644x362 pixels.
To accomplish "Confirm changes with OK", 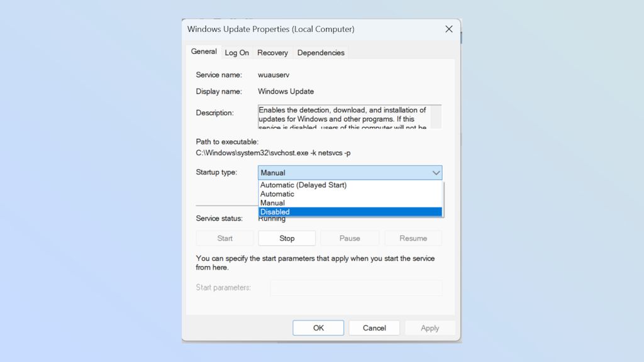I will 318,327.
